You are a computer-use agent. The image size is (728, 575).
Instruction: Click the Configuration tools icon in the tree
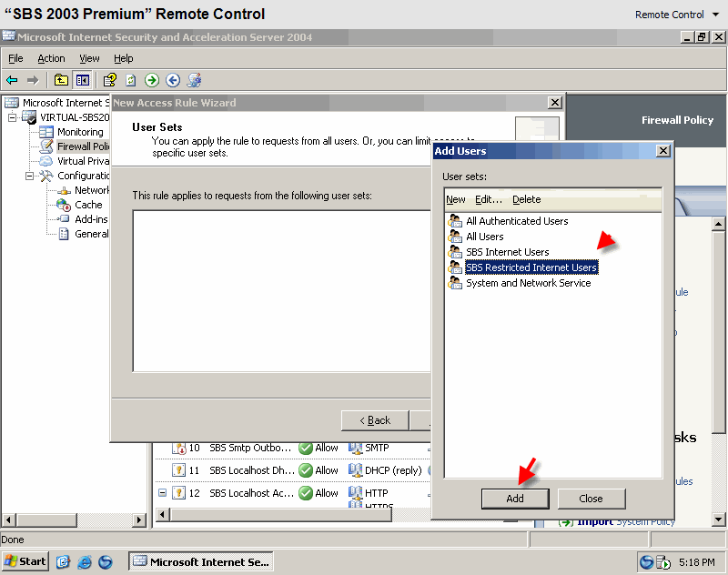pos(46,176)
